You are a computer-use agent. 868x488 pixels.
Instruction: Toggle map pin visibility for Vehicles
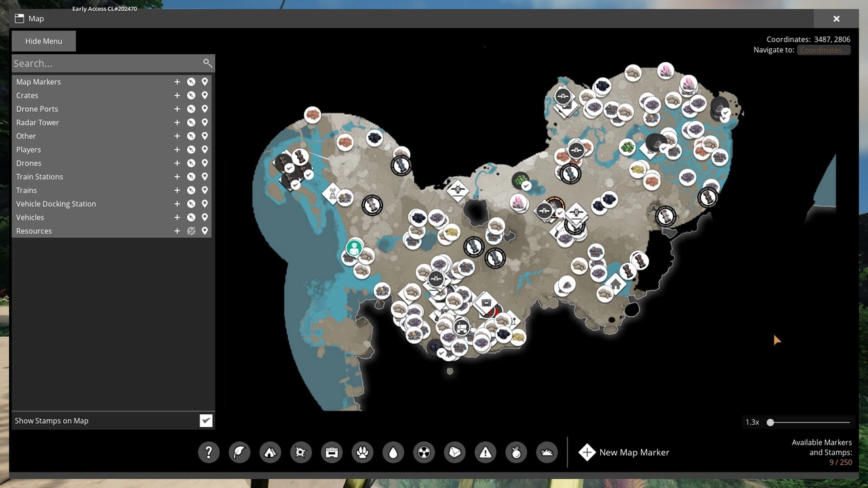(205, 218)
